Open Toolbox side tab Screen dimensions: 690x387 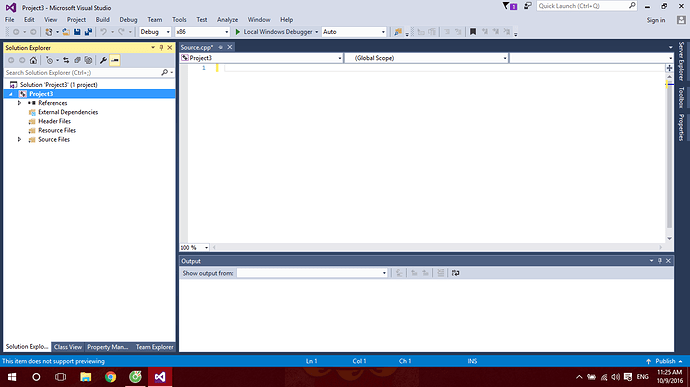(681, 97)
